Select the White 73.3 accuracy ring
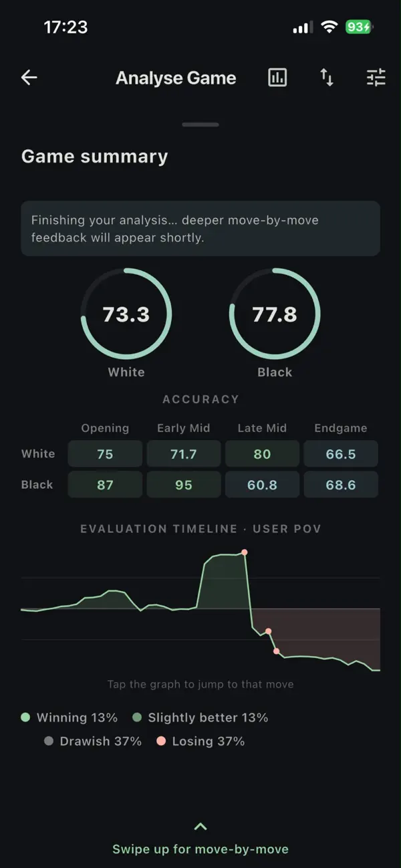 [x=126, y=314]
